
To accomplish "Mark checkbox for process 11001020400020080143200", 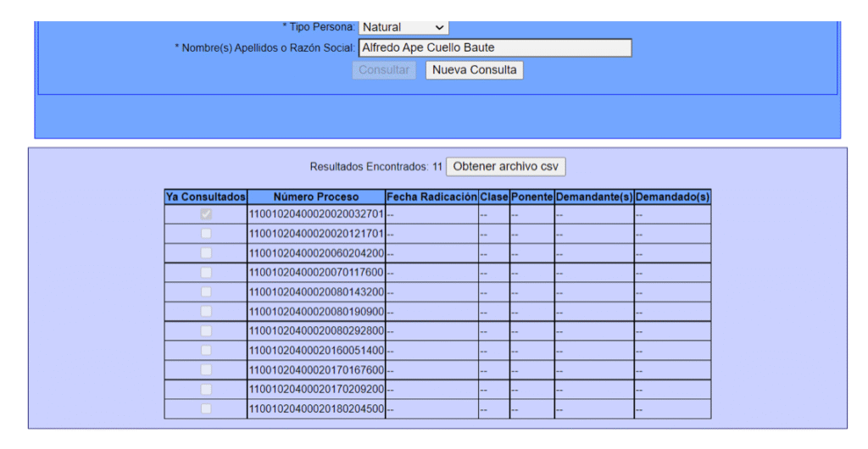I will click(x=206, y=292).
